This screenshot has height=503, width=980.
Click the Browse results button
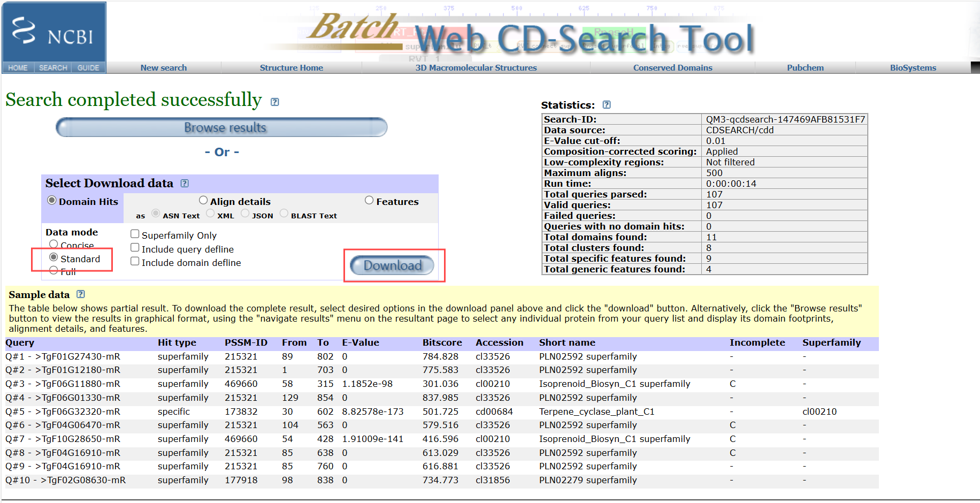(x=221, y=127)
